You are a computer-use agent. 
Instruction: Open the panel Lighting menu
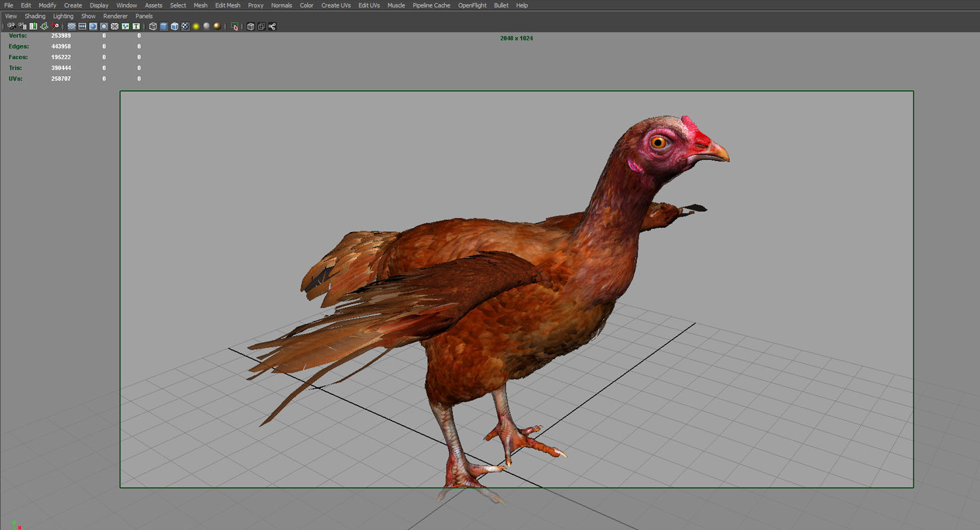coord(64,16)
